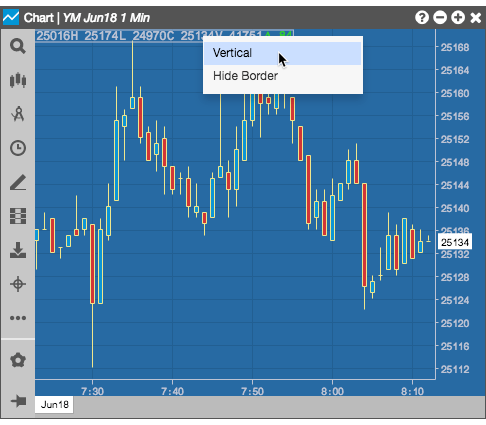Open the more options ellipsis icon
Image resolution: width=486 pixels, height=425 pixels.
tap(18, 318)
